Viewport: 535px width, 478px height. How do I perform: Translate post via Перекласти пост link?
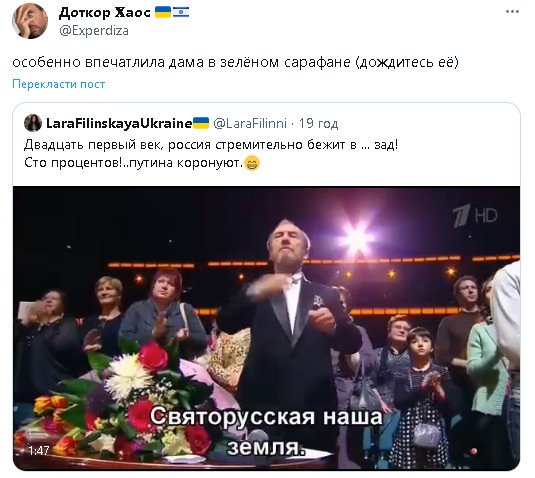pos(59,84)
